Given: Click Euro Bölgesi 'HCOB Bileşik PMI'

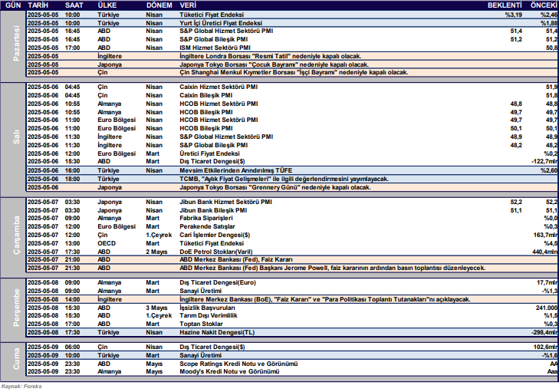Looking at the screenshot, I should pos(206,128).
